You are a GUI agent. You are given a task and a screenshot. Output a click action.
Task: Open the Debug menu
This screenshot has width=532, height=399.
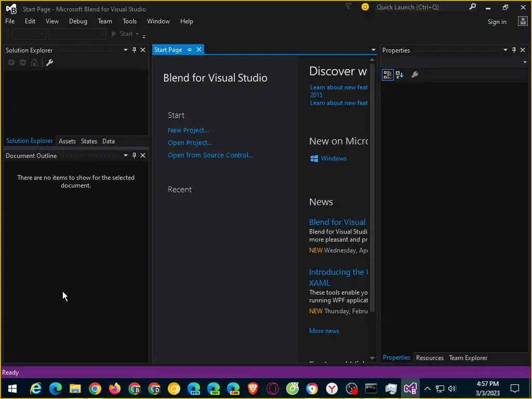coord(78,21)
